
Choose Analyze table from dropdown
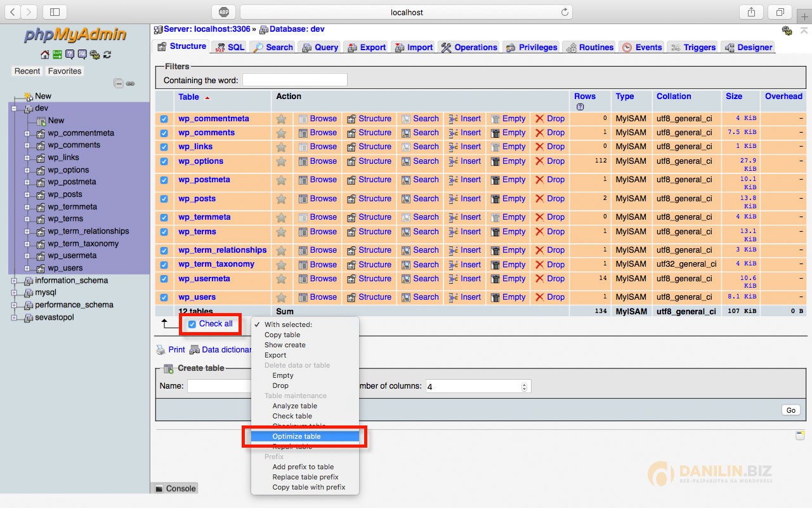(305, 406)
